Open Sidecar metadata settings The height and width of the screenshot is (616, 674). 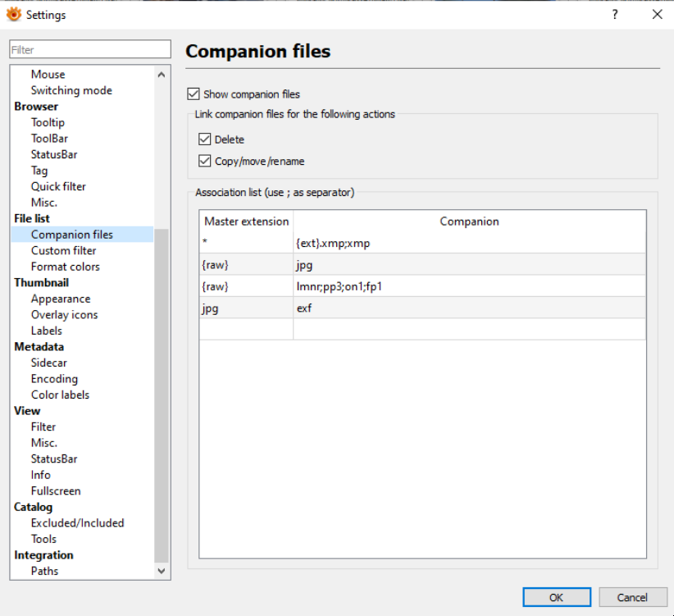coord(48,363)
